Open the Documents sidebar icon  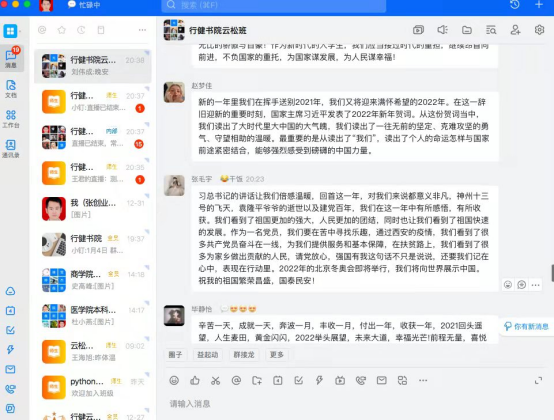(11, 89)
